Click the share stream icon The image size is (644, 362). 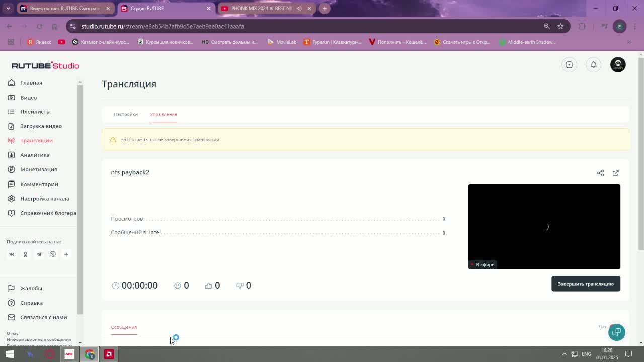[x=600, y=173]
